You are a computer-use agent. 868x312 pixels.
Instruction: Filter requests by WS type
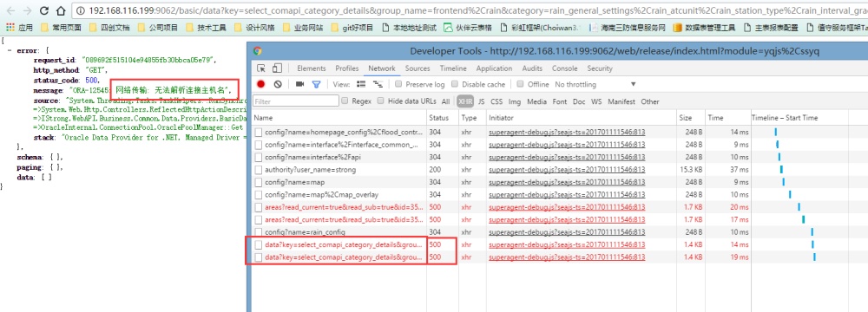coord(596,101)
